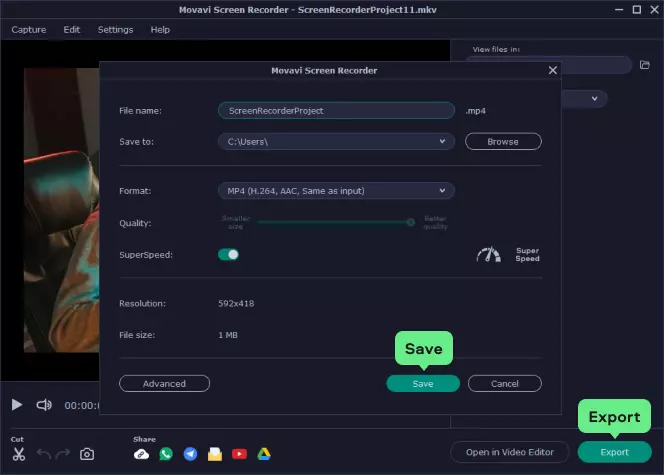Share to YouTube
This screenshot has width=664, height=475.
click(x=239, y=454)
